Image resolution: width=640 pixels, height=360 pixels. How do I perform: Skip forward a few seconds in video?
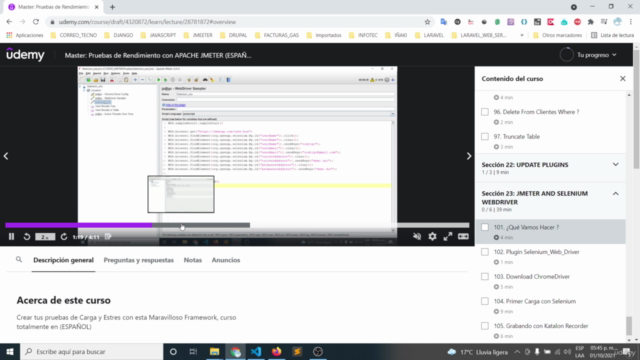click(x=64, y=237)
